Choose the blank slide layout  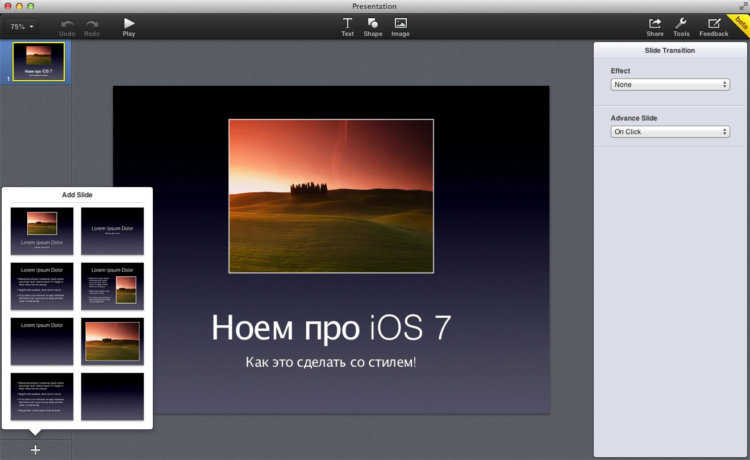[x=112, y=396]
